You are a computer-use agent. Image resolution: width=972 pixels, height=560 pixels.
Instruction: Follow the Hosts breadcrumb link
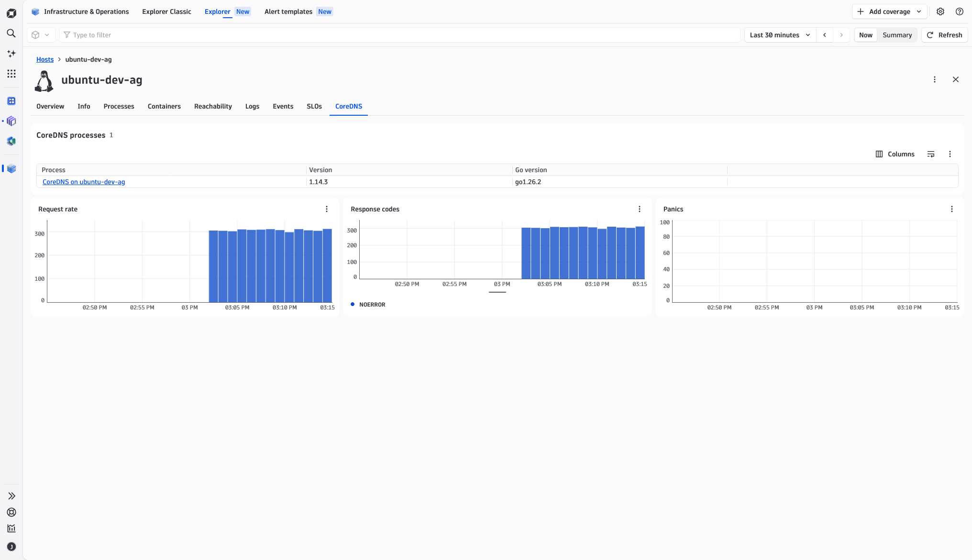(45, 59)
